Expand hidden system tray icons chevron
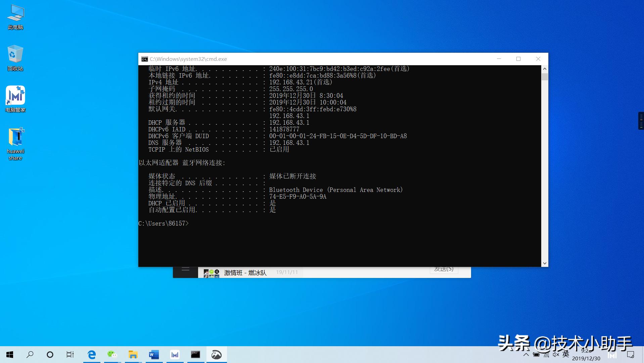The height and width of the screenshot is (363, 644). click(x=526, y=355)
